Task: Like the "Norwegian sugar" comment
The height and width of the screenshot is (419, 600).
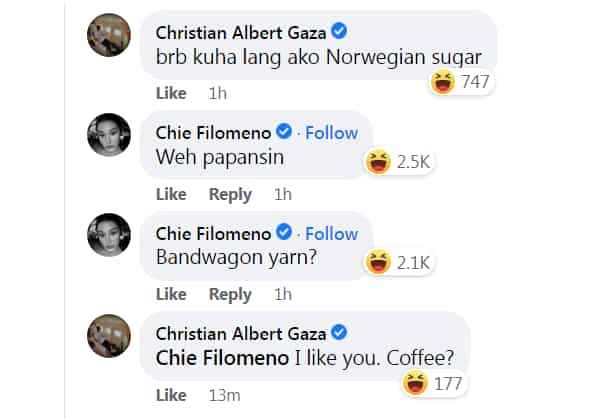Action: tap(171, 93)
